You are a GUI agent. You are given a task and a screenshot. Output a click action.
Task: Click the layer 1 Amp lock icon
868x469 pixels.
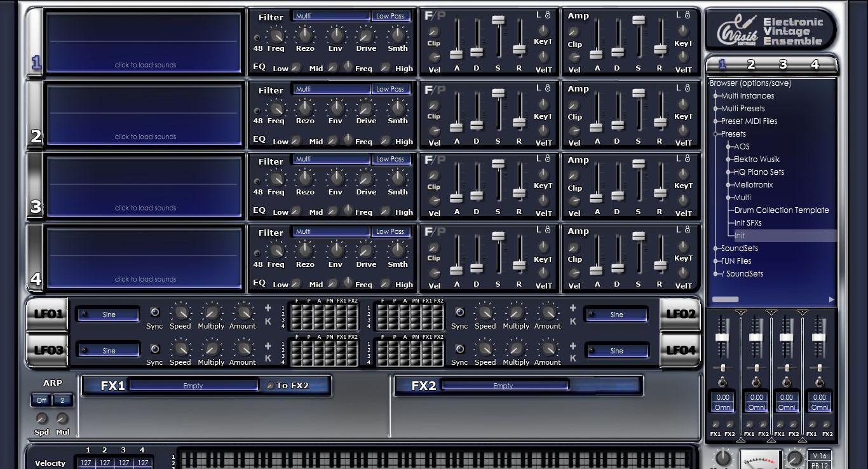point(687,15)
